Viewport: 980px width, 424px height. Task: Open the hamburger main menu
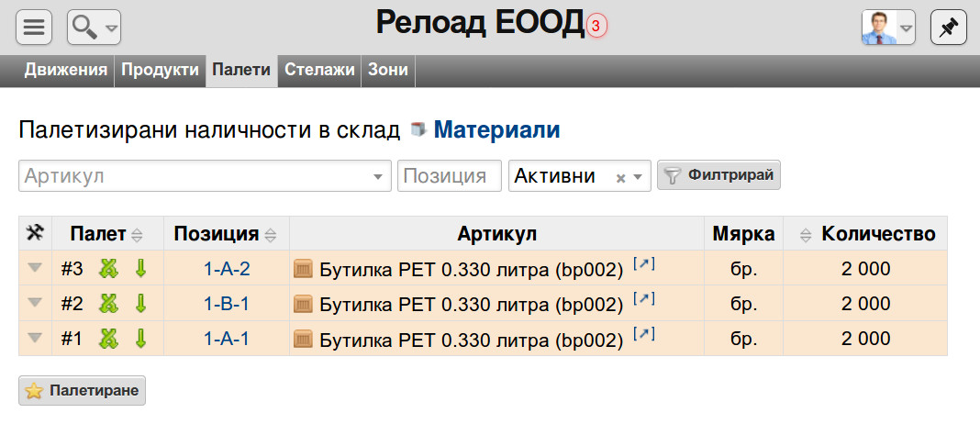pyautogui.click(x=34, y=28)
